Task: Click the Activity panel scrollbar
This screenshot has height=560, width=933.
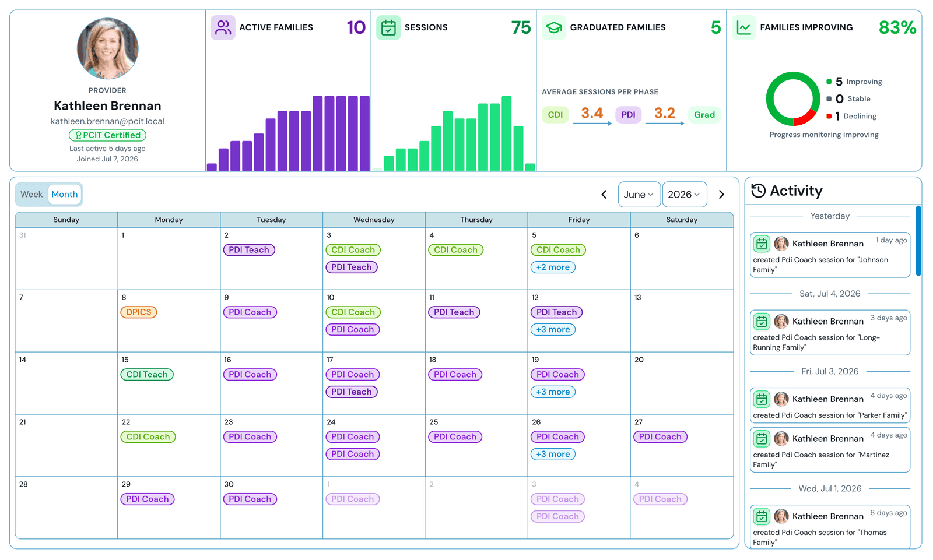Action: (x=918, y=241)
